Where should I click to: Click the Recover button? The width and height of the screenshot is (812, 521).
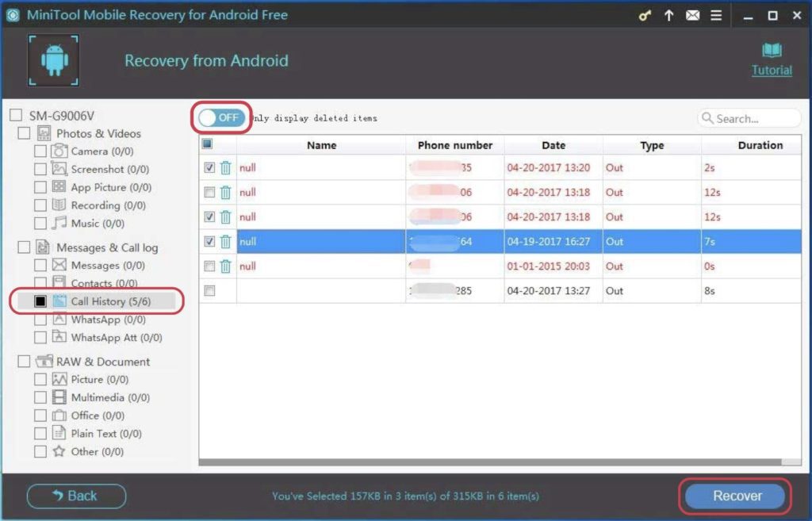pyautogui.click(x=737, y=496)
